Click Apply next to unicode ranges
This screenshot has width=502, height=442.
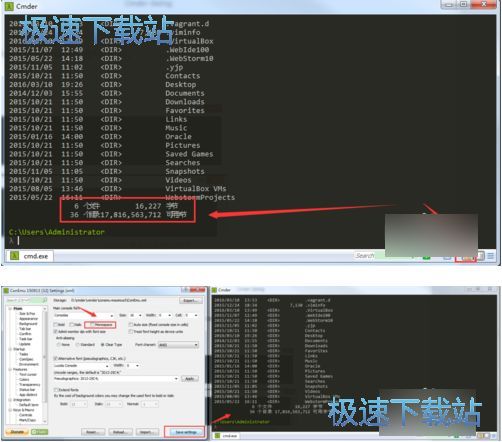click(190, 379)
